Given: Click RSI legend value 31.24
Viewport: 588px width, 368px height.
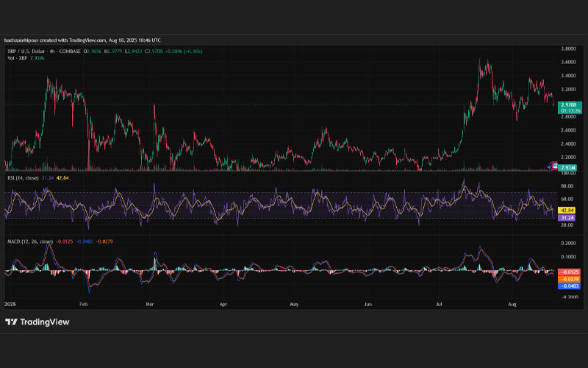Looking at the screenshot, I should click(x=48, y=178).
